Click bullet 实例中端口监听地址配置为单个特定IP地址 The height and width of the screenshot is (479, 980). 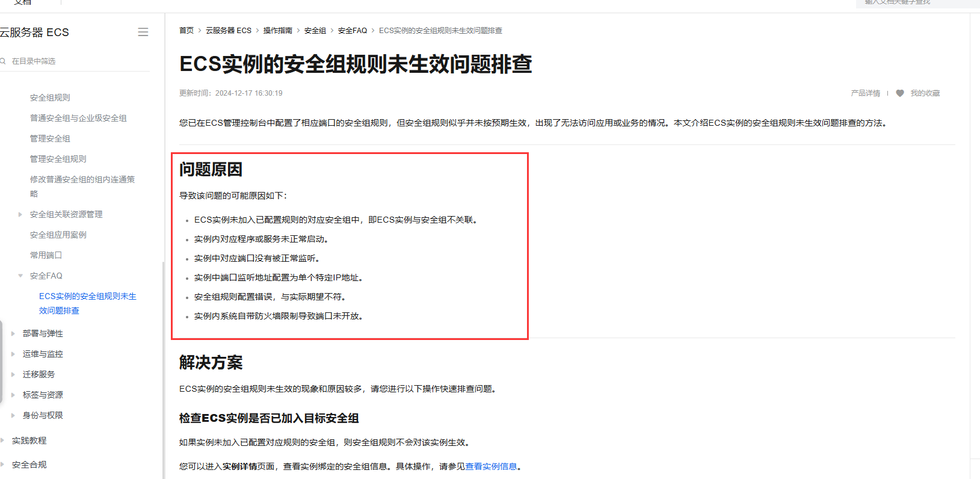[x=279, y=277]
